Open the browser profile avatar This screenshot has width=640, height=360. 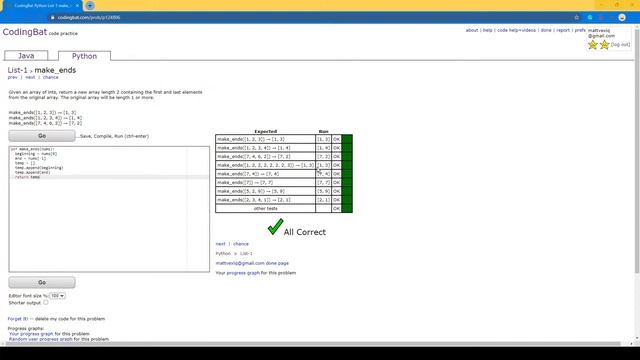[x=622, y=18]
